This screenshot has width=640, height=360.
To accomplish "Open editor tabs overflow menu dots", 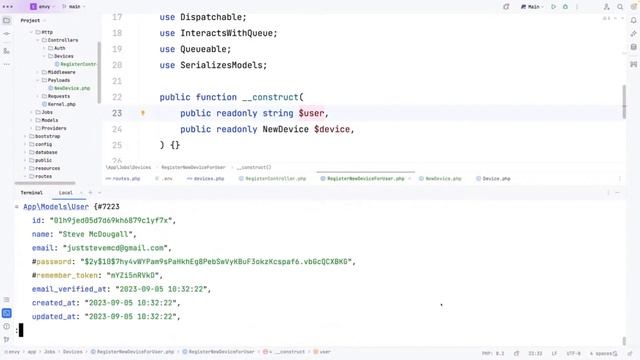I will point(620,179).
